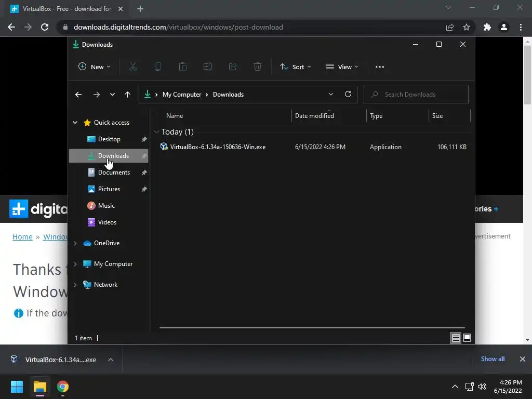Click the Copy icon in Explorer toolbar
The width and height of the screenshot is (532, 399).
(158, 67)
